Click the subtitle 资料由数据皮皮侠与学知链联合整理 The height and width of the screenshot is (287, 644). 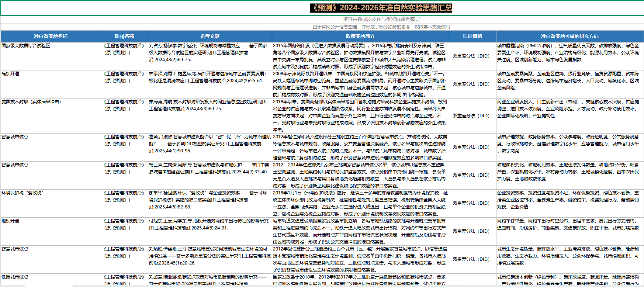point(381,19)
